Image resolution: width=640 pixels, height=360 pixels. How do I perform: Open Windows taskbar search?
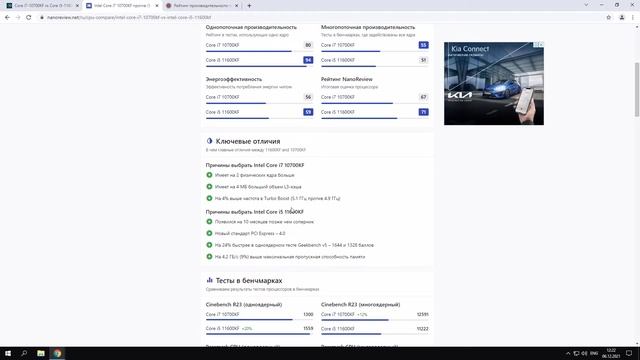pos(24,353)
